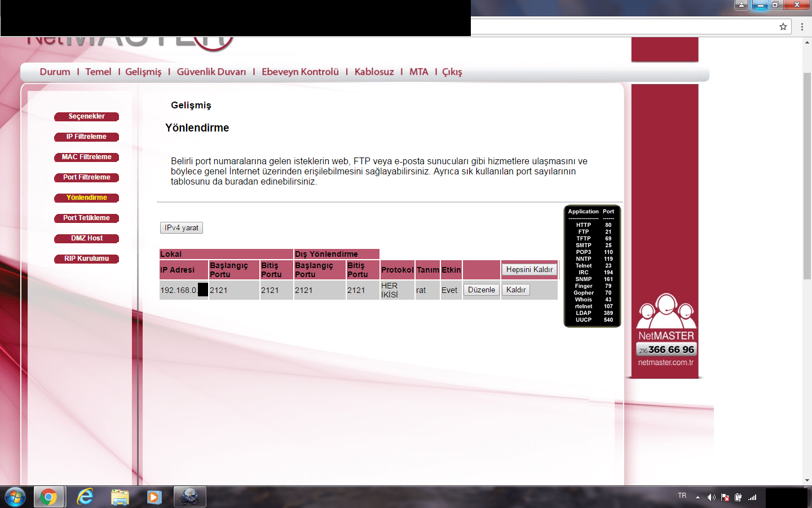This screenshot has height=508, width=812.
Task: Launch Internet Explorer from the taskbar
Action: point(85,497)
